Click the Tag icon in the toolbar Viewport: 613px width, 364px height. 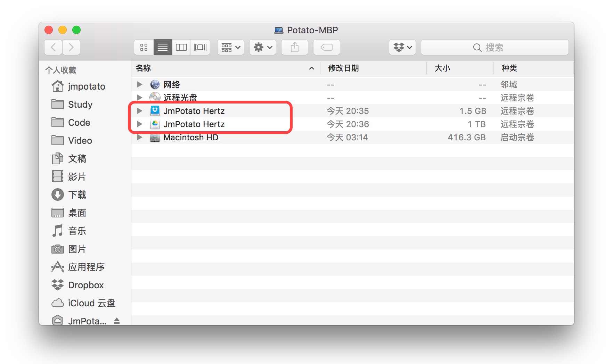pyautogui.click(x=326, y=47)
